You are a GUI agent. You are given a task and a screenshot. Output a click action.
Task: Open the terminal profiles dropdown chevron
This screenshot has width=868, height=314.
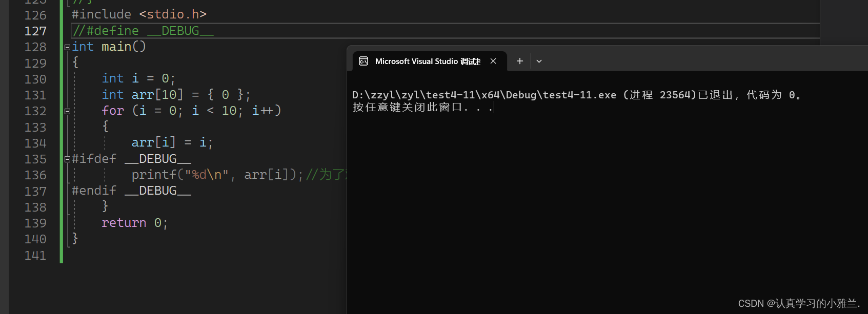[x=539, y=61]
